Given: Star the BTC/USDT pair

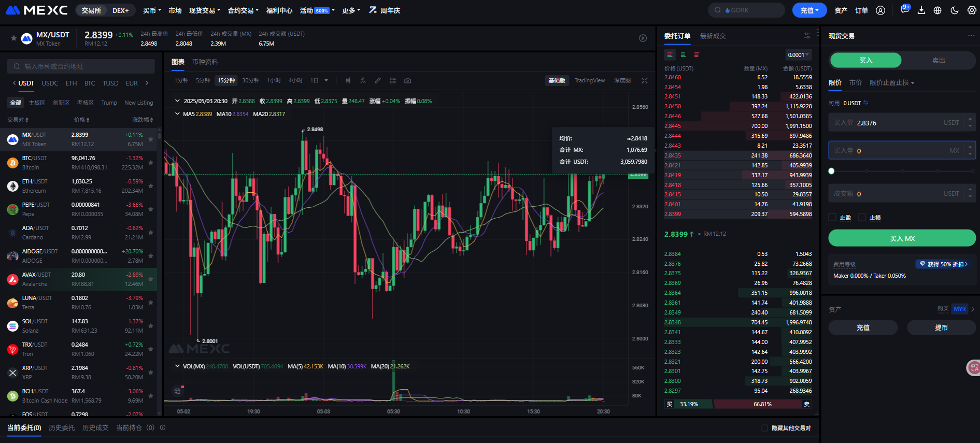Looking at the screenshot, I should 151,163.
